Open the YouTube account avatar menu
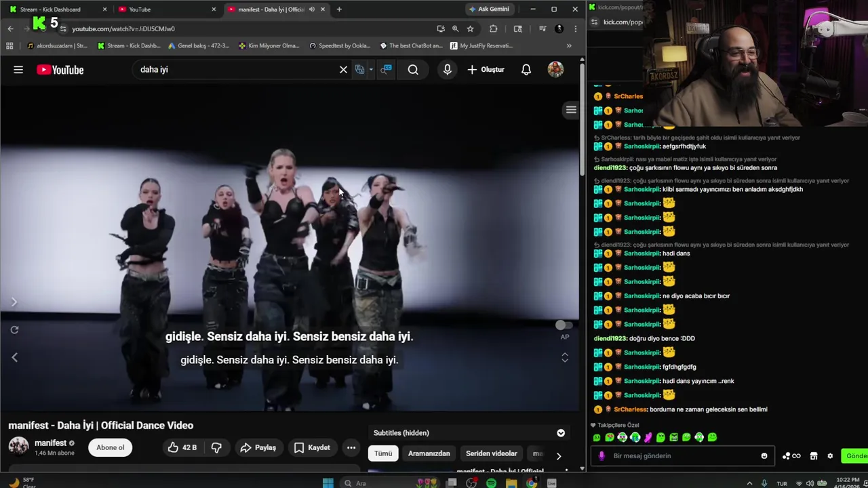This screenshot has width=868, height=488. pyautogui.click(x=555, y=70)
